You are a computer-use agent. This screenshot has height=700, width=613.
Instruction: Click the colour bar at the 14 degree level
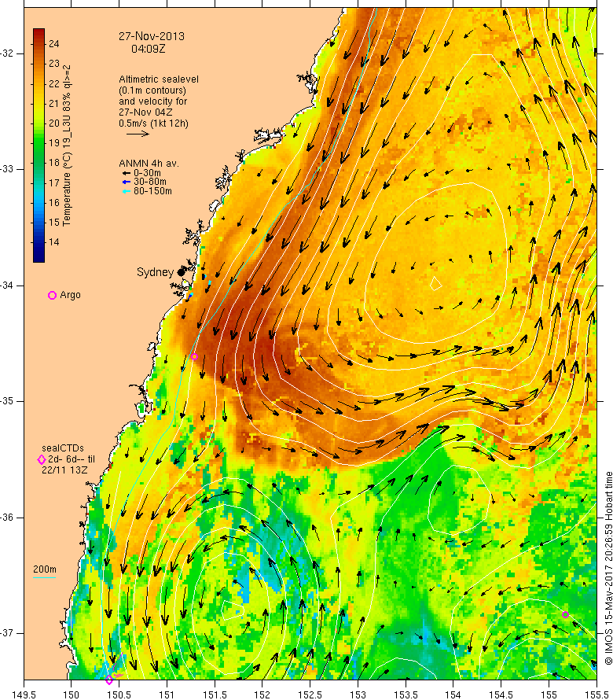point(39,242)
